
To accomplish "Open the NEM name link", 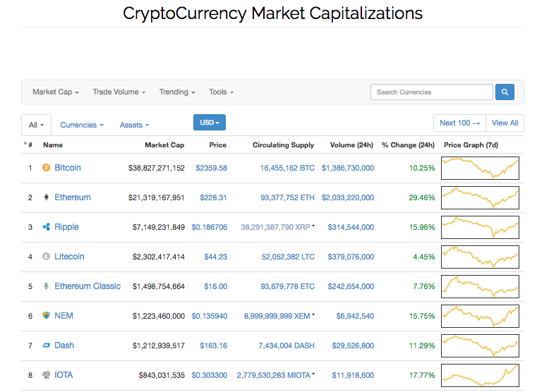I will pyautogui.click(x=64, y=315).
